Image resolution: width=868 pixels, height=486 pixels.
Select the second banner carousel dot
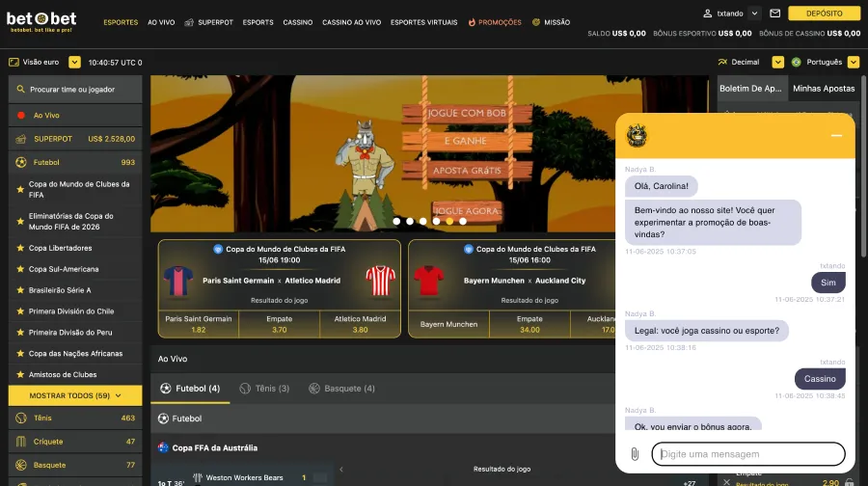click(x=410, y=222)
